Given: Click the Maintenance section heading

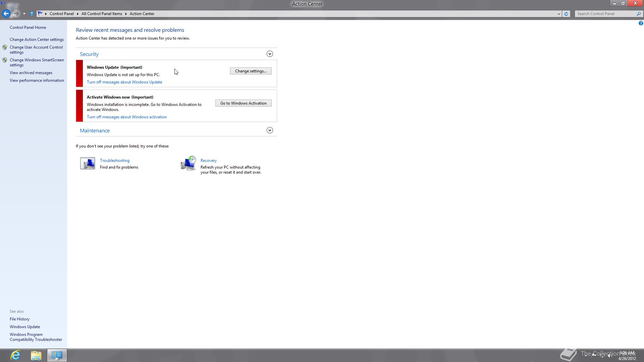Looking at the screenshot, I should point(95,131).
